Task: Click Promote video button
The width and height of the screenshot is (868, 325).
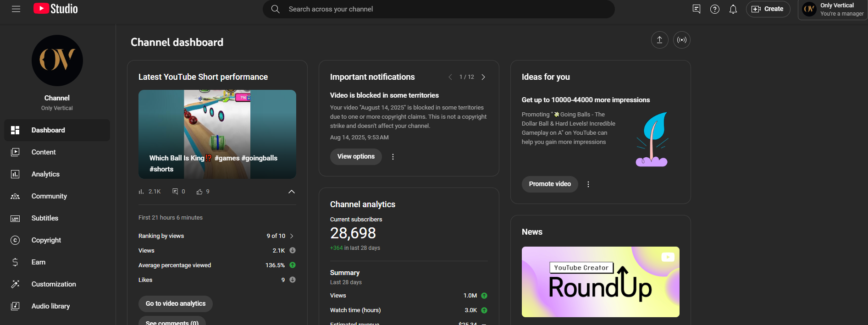Action: (x=550, y=184)
